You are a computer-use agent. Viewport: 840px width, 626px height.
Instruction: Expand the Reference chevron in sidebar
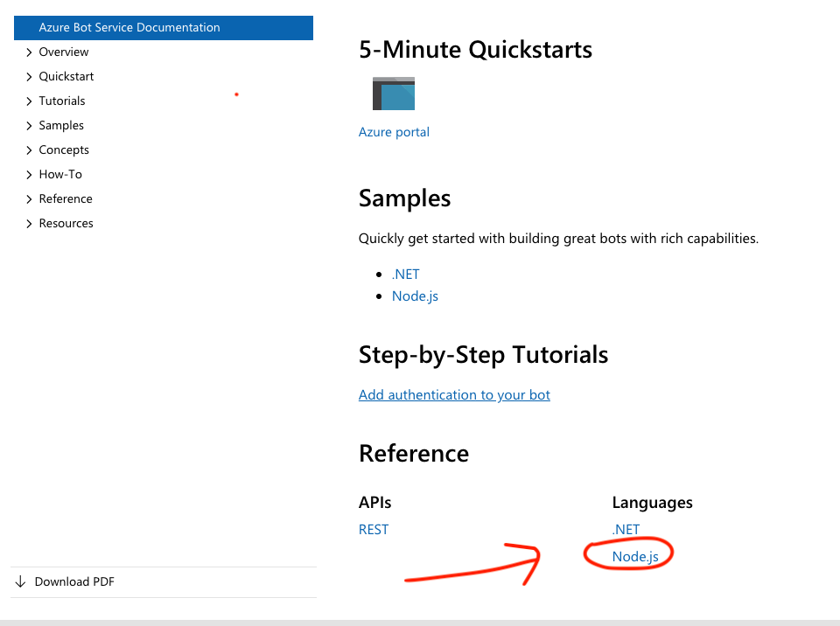(29, 199)
